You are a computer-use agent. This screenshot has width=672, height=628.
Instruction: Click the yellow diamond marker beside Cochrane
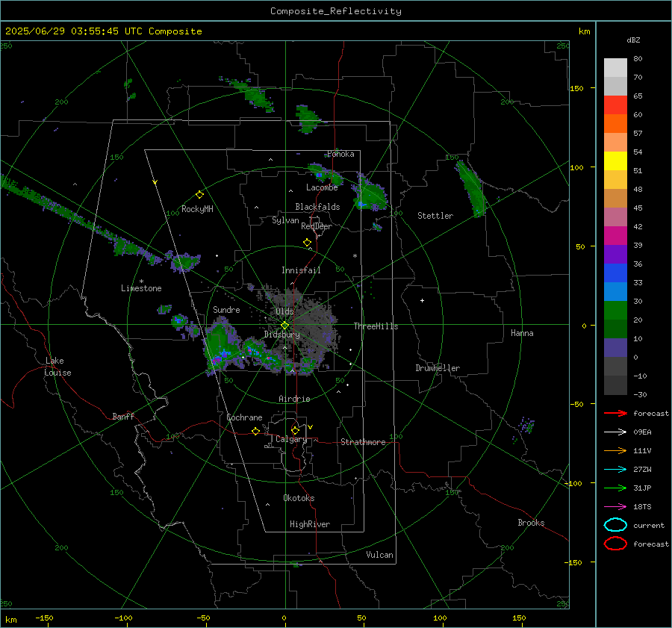[255, 431]
